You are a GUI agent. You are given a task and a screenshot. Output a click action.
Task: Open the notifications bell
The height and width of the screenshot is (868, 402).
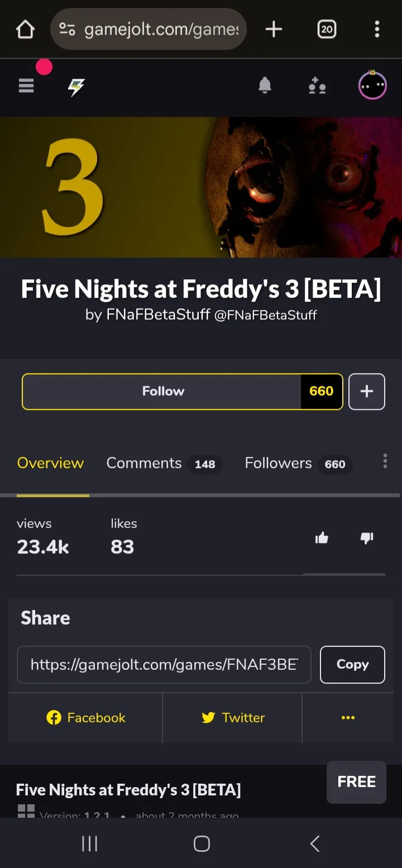tap(265, 85)
